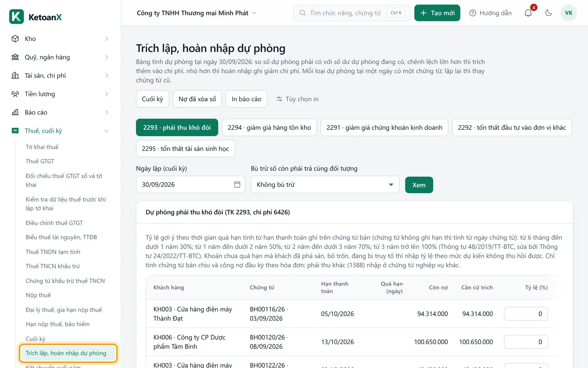588x368 pixels.
Task: Open calendar picker for Ngày lập
Action: point(237,184)
